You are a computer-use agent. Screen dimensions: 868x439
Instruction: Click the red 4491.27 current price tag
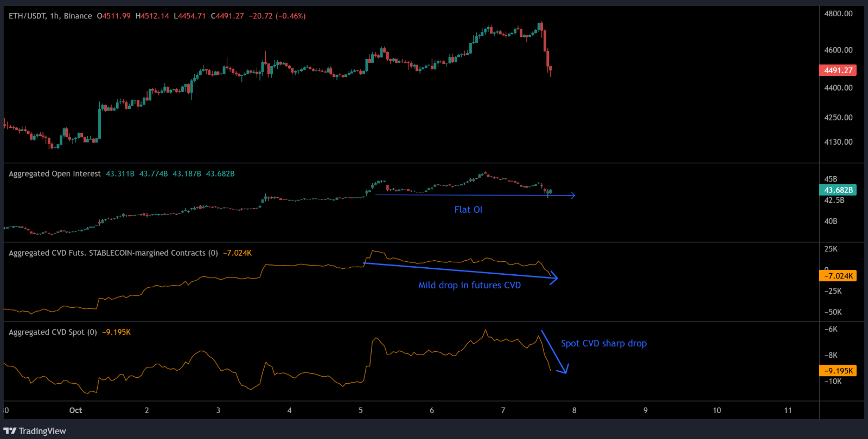pos(838,70)
